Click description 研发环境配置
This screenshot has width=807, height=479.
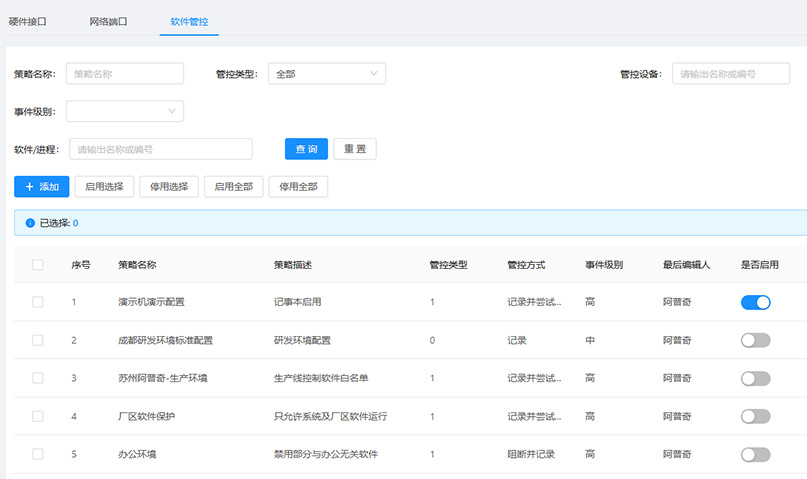click(x=302, y=340)
